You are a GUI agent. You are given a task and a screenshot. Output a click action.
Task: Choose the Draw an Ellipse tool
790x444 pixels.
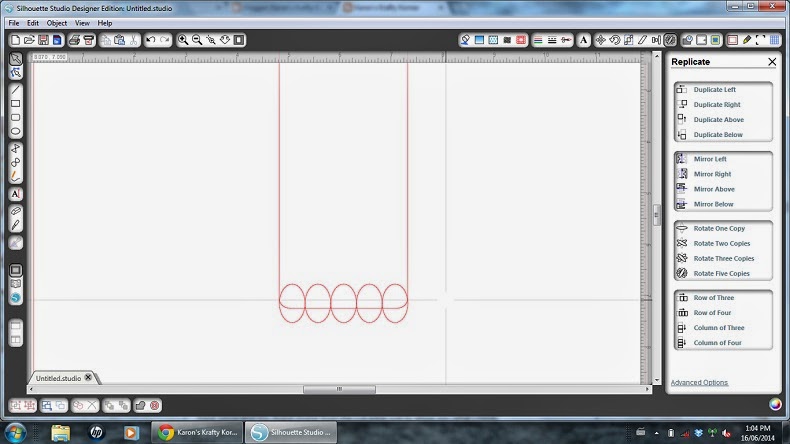pos(16,132)
